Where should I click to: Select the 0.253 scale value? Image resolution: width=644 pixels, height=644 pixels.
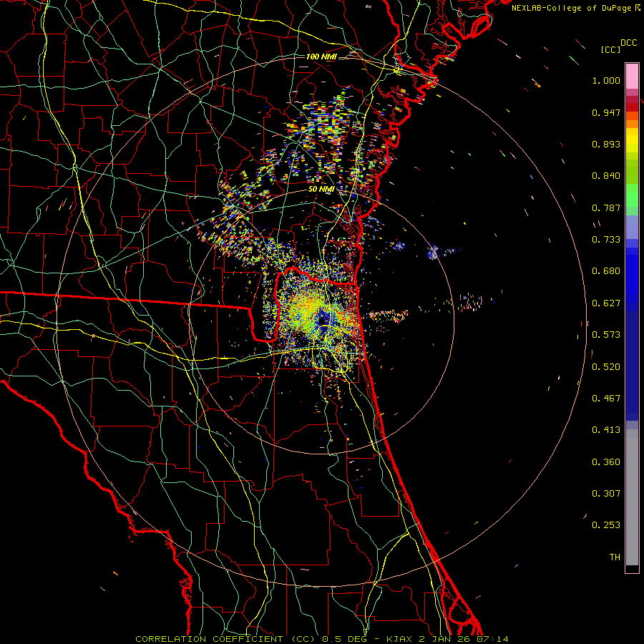pos(606,525)
